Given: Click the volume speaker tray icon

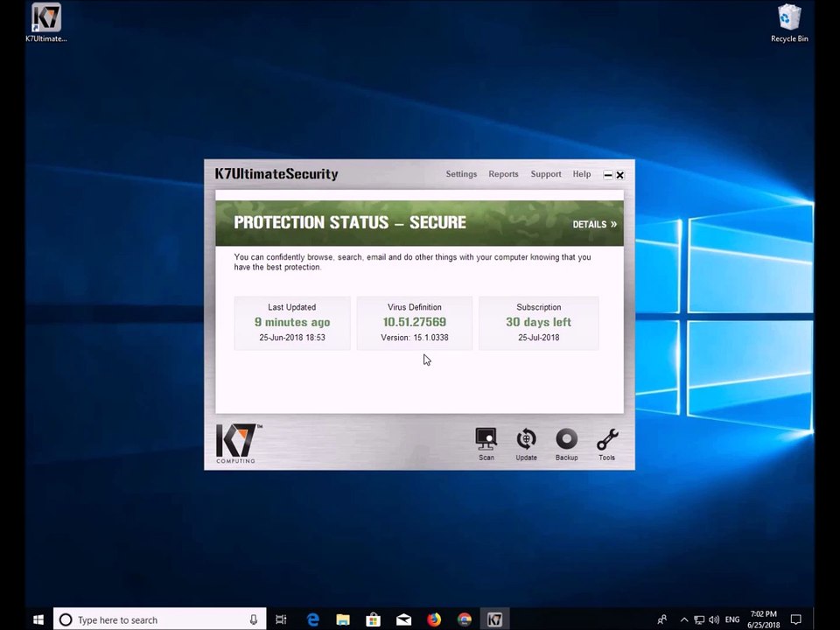Looking at the screenshot, I should [714, 619].
